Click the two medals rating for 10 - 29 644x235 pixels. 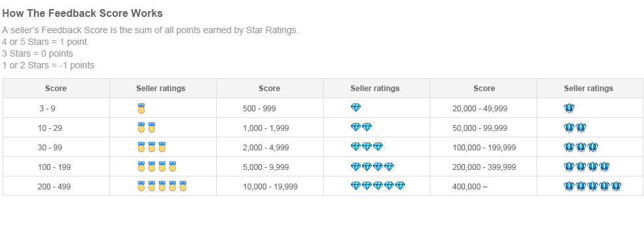147,128
